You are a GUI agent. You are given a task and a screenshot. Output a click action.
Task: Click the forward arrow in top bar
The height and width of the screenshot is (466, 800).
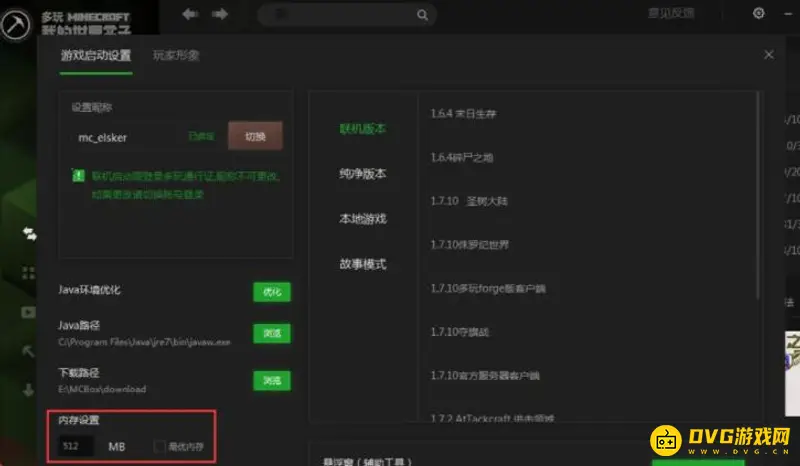[220, 14]
